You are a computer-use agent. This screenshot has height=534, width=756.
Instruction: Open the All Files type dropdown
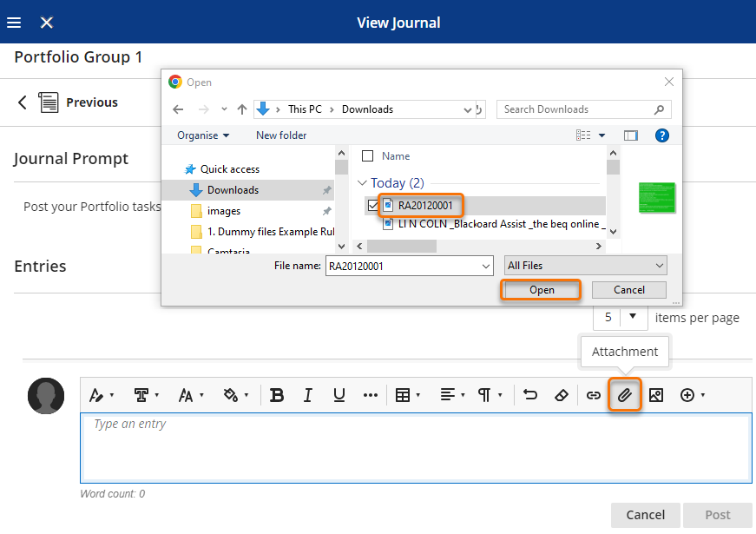585,266
